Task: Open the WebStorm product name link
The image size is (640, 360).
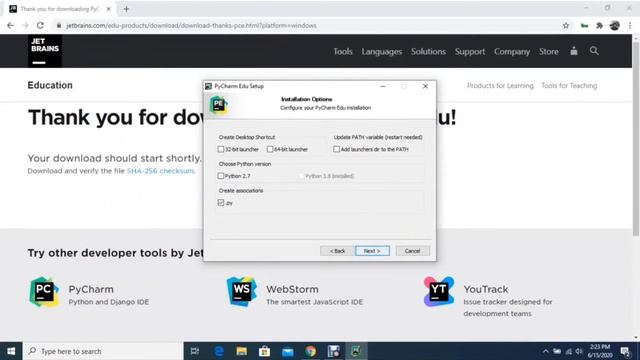Action: tap(292, 289)
